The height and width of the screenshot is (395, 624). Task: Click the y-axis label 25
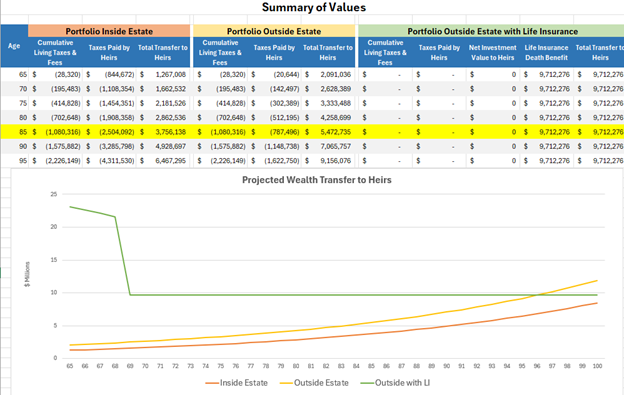(54, 194)
